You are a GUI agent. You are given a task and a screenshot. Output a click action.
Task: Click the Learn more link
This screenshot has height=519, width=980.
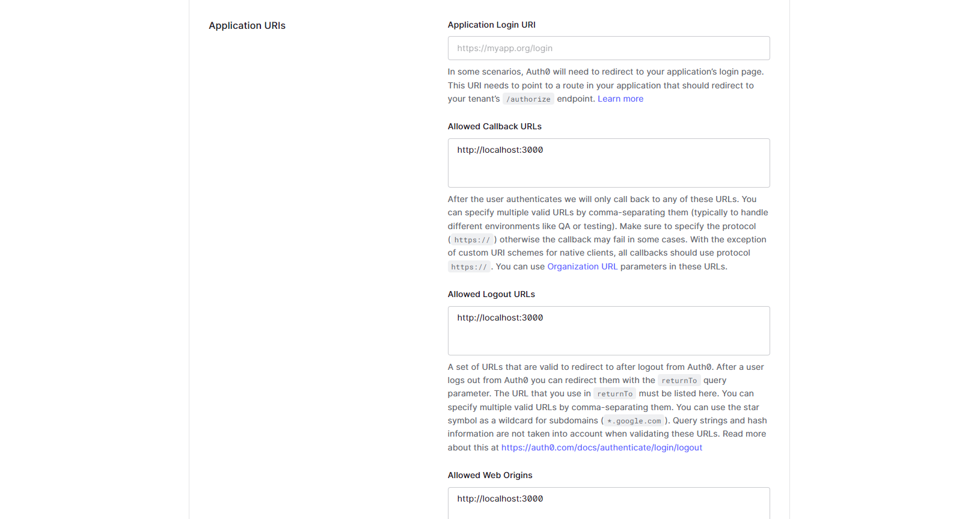pos(620,99)
